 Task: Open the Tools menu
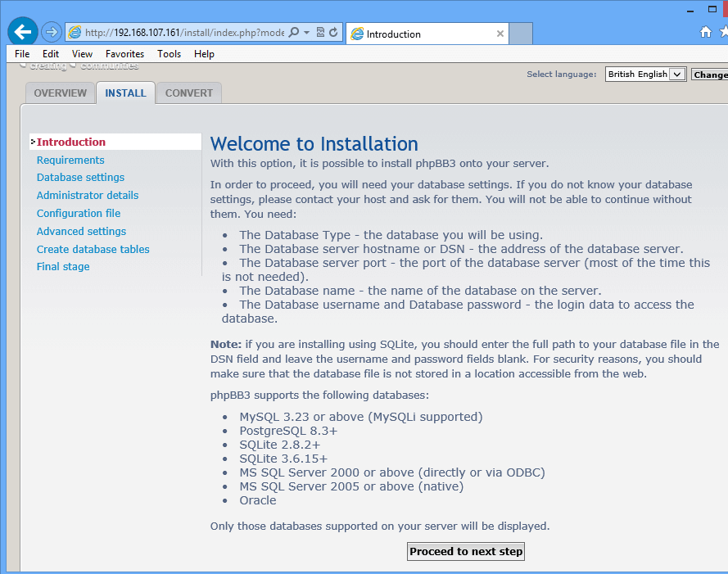coord(169,54)
